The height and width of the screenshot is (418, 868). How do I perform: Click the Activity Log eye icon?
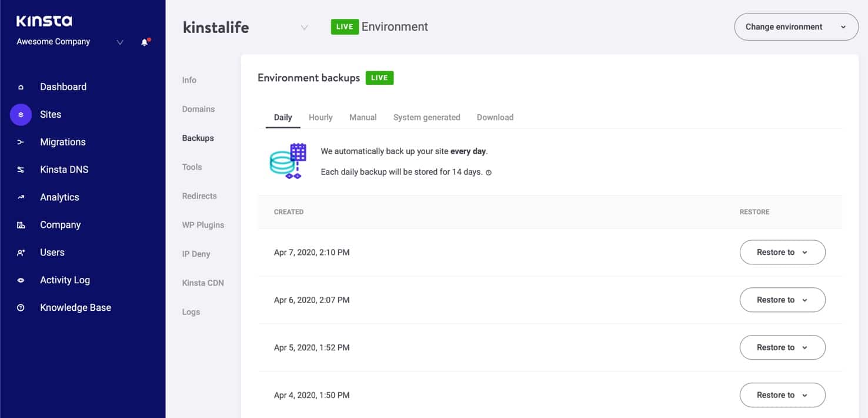click(21, 280)
